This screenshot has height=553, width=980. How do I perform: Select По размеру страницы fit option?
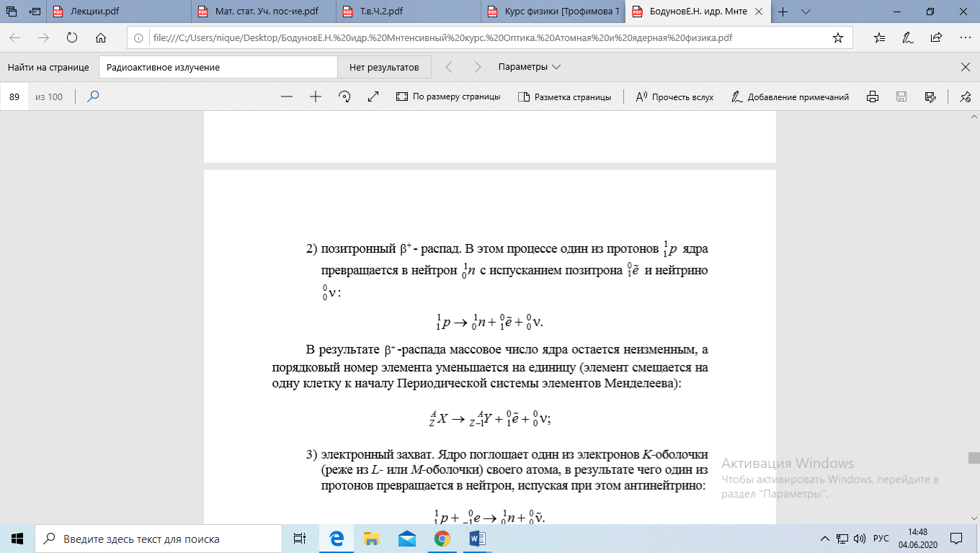point(448,96)
